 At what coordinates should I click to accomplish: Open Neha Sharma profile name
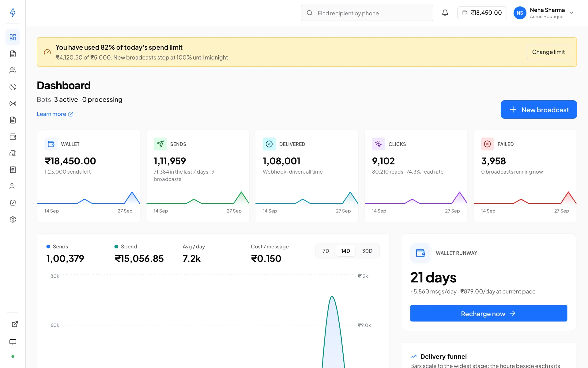[x=547, y=10]
